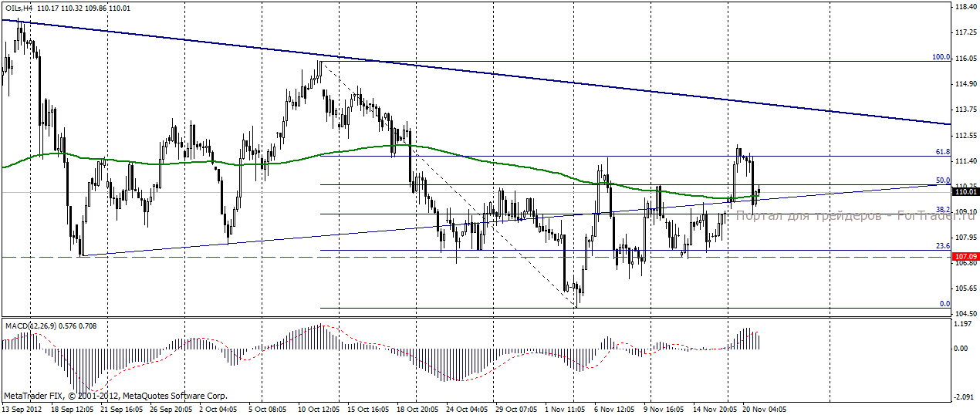The image size is (980, 415).
Task: Click the Fibonacci 50.0 level label
Action: click(x=943, y=181)
